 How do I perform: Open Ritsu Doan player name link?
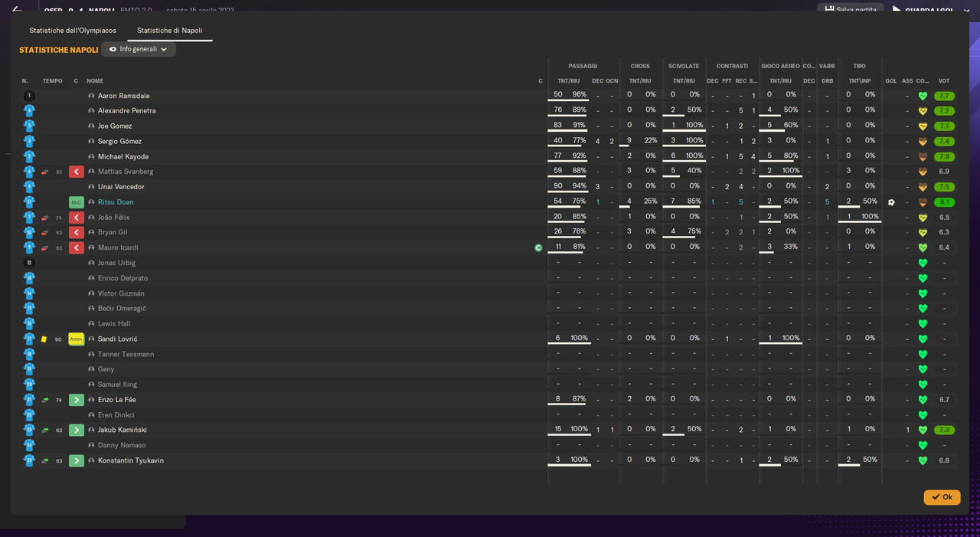tap(116, 202)
